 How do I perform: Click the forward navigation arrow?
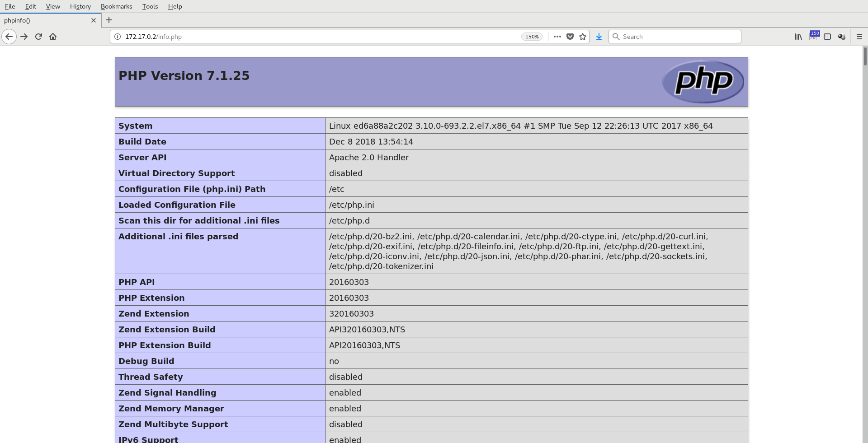(24, 37)
